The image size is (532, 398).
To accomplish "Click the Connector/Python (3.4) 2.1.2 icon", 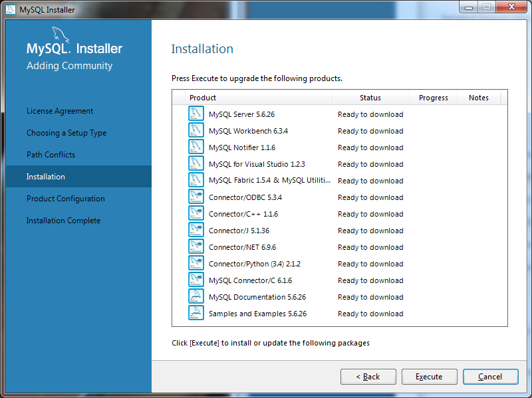I will pyautogui.click(x=196, y=263).
